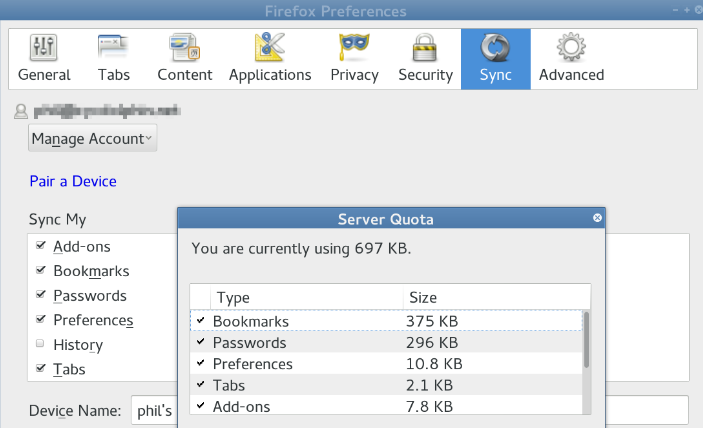Select the 2.1 KB size cell
This screenshot has width=703, height=428.
[430, 385]
